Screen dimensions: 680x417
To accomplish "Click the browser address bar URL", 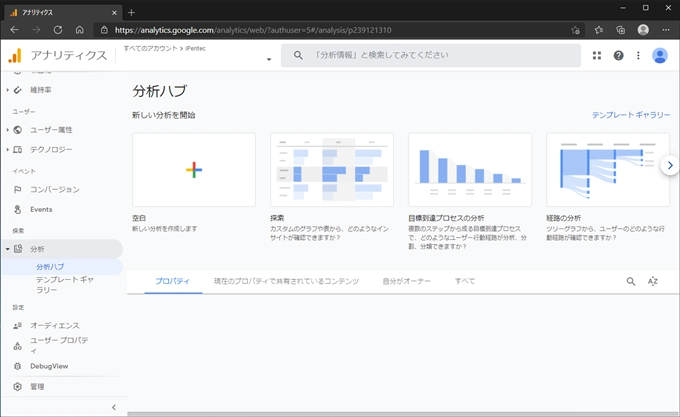I will (253, 30).
